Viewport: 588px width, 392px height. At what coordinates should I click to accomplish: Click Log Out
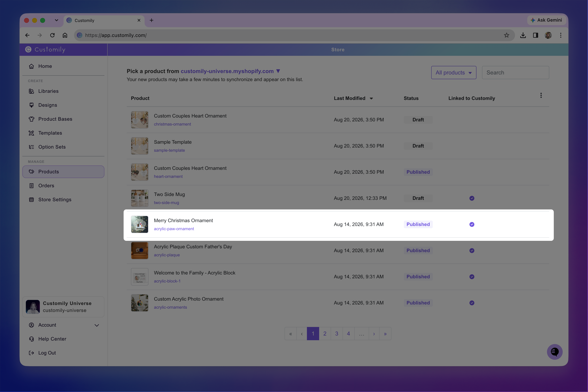63,353
